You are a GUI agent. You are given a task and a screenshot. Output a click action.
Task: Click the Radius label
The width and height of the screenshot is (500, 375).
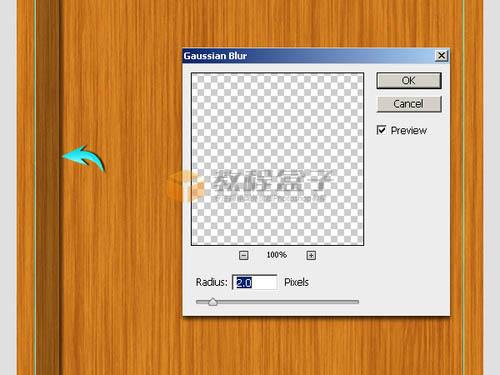point(212,282)
